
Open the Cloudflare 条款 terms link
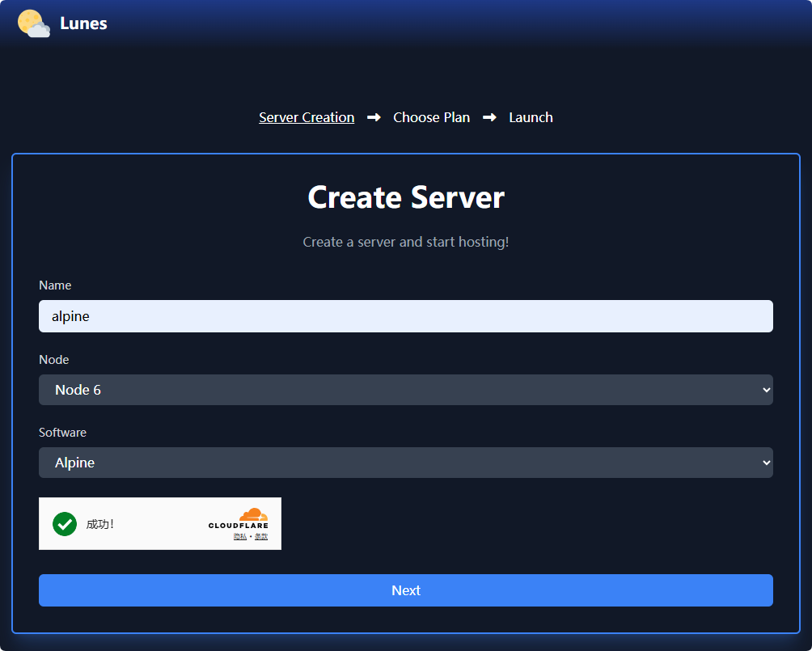coord(261,536)
